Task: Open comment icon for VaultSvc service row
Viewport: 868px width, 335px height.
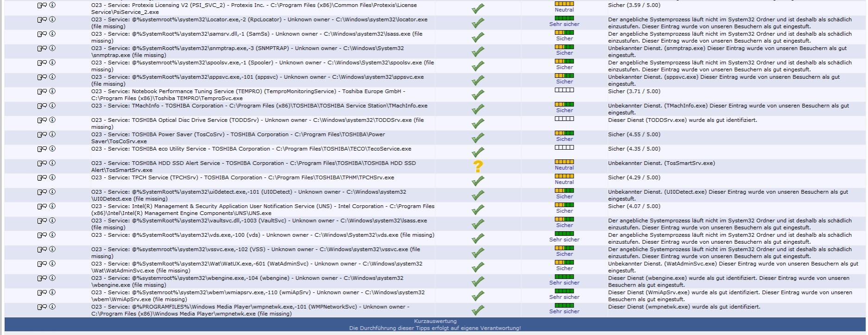Action: point(42,221)
